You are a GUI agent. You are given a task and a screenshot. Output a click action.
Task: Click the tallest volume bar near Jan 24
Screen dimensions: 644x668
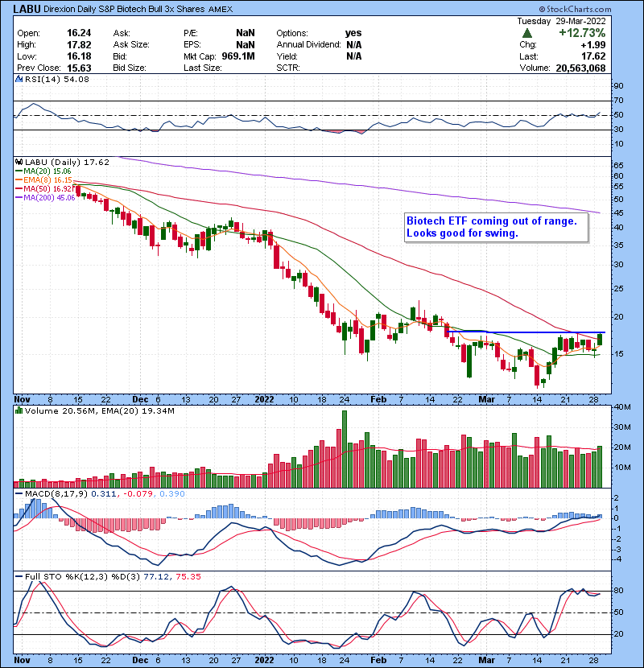[x=345, y=449]
